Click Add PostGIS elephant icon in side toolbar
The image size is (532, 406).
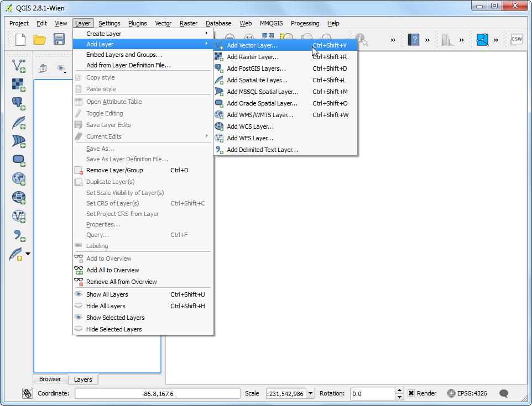tap(19, 104)
